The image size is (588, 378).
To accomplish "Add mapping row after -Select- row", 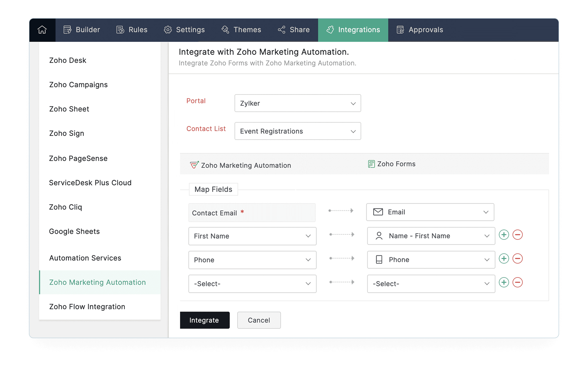I will pyautogui.click(x=504, y=282).
